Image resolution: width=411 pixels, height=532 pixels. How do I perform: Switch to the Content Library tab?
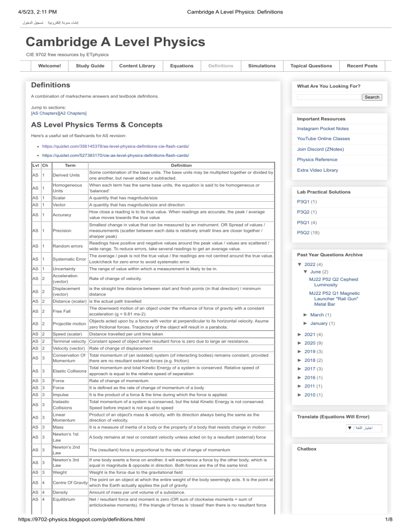(137, 66)
